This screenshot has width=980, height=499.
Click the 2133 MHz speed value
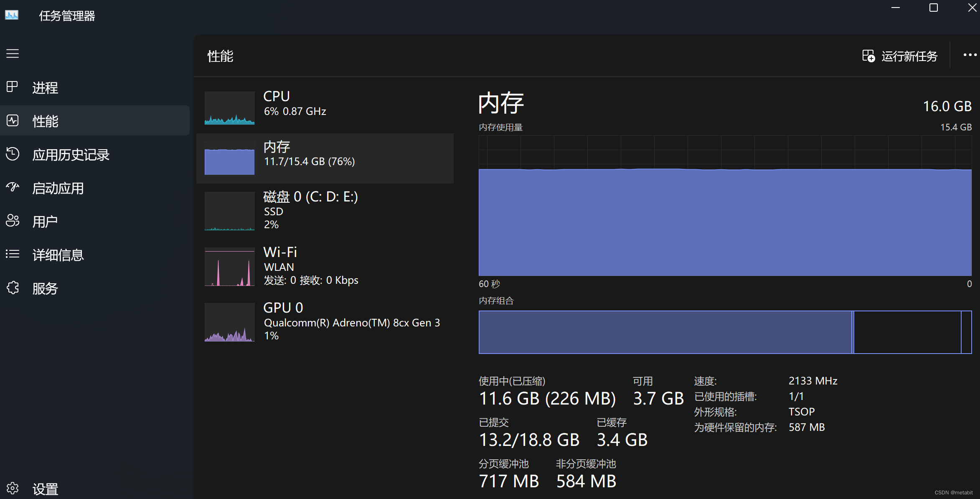tap(813, 381)
